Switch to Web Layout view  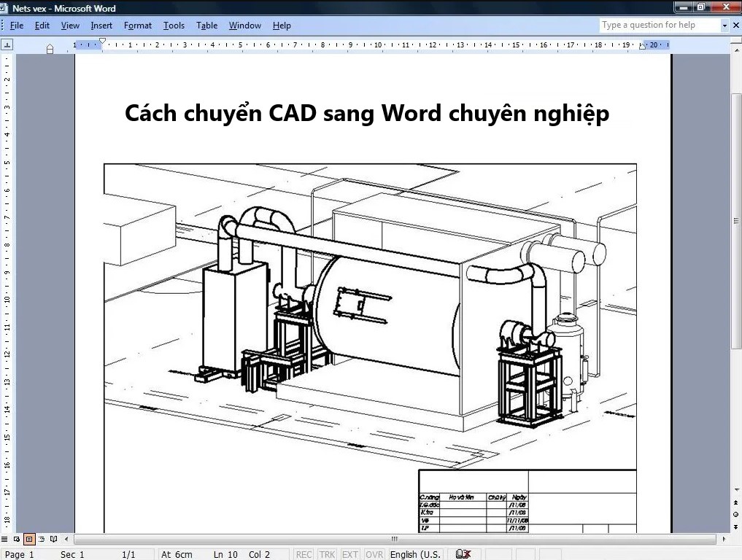(17, 539)
